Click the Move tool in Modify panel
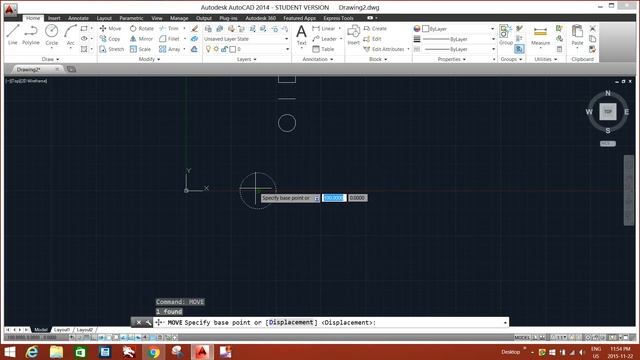The height and width of the screenshot is (360, 640). point(110,29)
